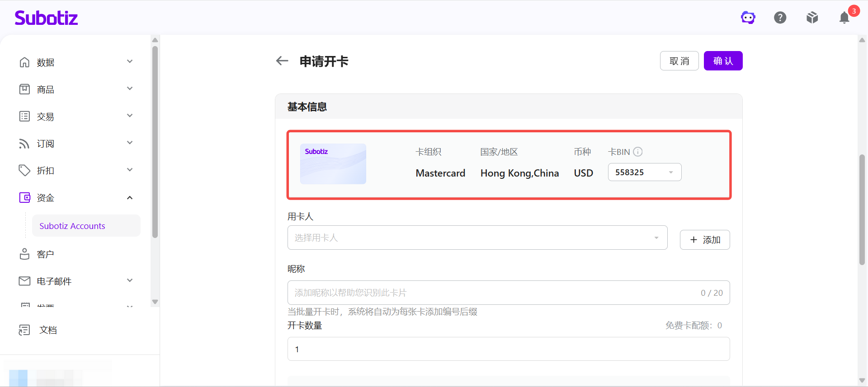Click the Subotiz logo
The width and height of the screenshot is (868, 387).
(x=46, y=18)
